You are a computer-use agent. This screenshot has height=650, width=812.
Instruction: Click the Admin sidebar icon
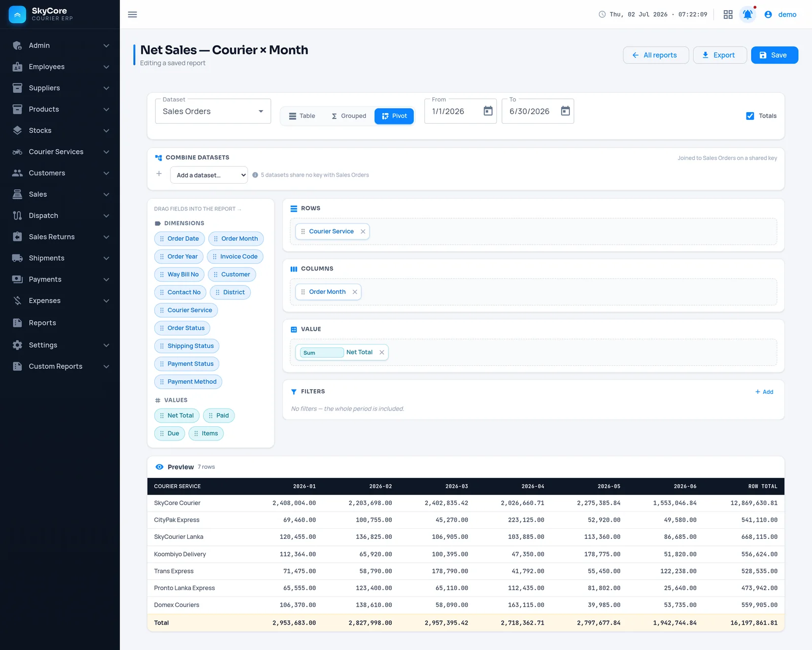[17, 46]
